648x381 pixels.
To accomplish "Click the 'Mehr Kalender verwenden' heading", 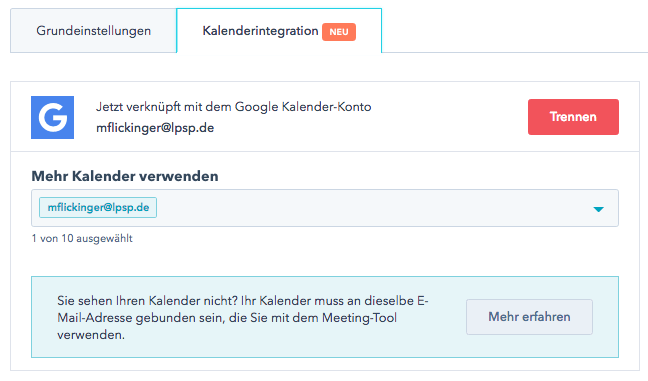I will 125,176.
